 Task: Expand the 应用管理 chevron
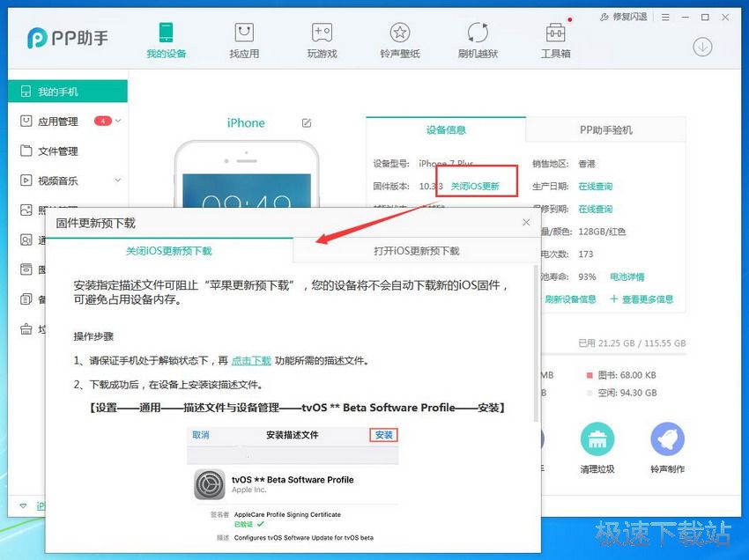coord(118,121)
